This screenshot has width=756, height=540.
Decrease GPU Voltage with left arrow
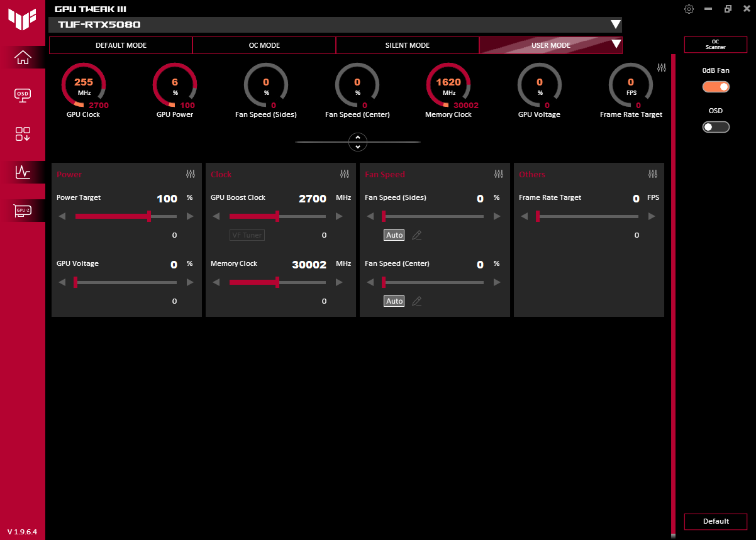pos(62,282)
